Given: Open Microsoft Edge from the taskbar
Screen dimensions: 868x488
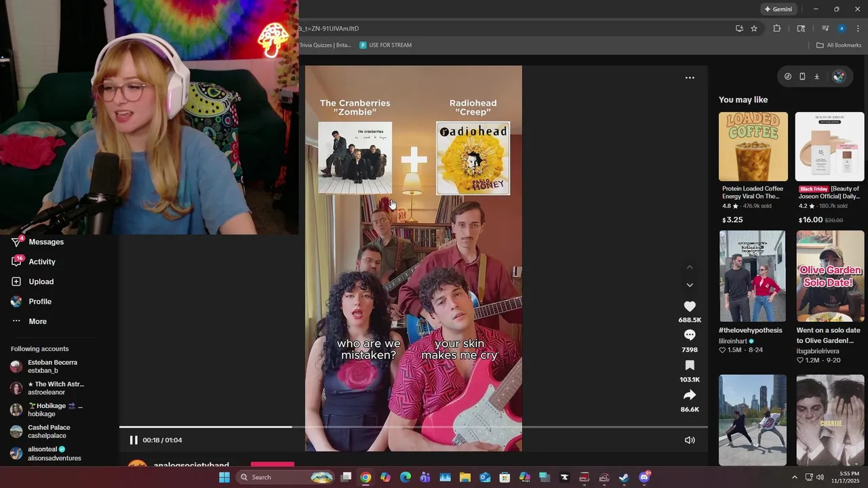Looking at the screenshot, I should [x=406, y=477].
